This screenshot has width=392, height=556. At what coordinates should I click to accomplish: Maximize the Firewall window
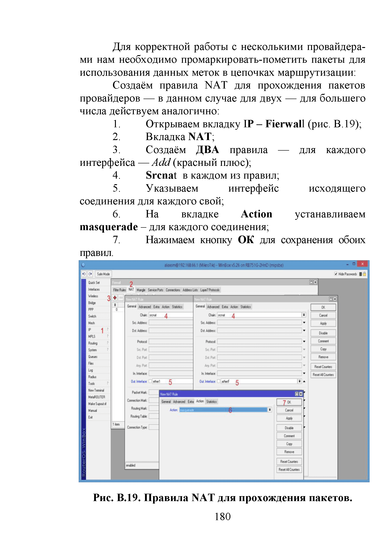311,282
